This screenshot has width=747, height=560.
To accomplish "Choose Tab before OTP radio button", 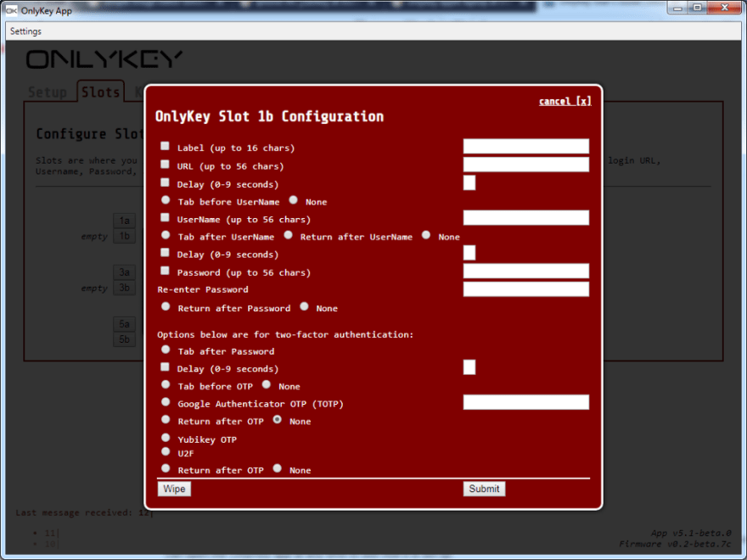I will pyautogui.click(x=166, y=384).
